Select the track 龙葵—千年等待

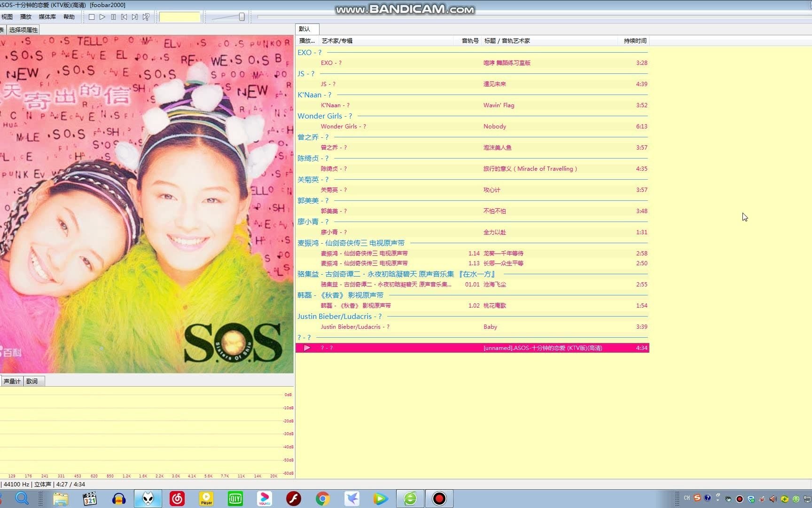472,254
